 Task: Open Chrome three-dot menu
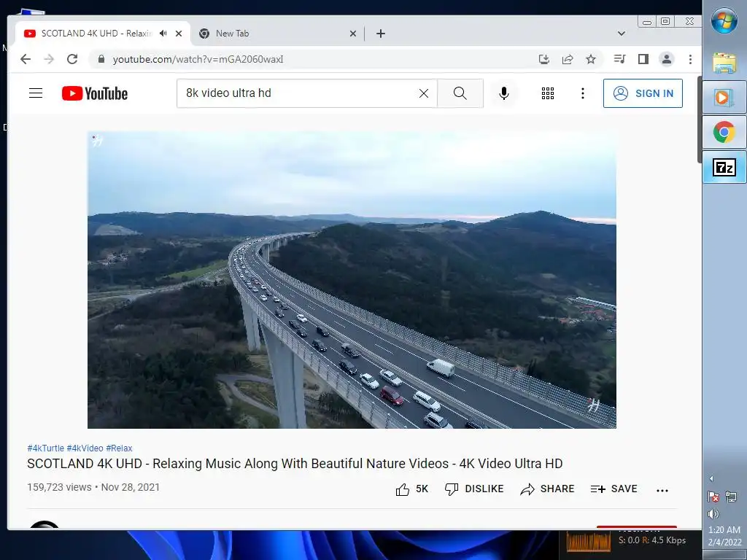point(690,59)
